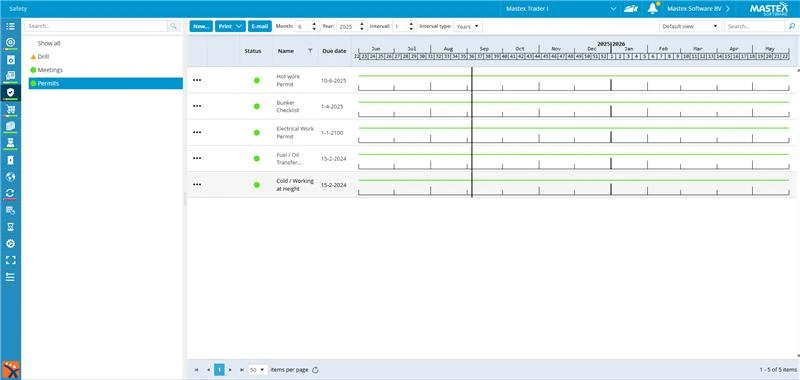
Task: Open the notifications bell
Action: 653,8
